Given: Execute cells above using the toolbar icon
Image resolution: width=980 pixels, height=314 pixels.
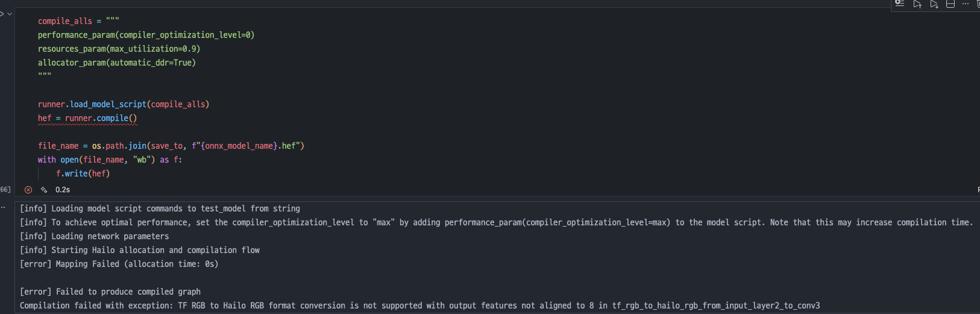Looking at the screenshot, I should pos(917,4).
